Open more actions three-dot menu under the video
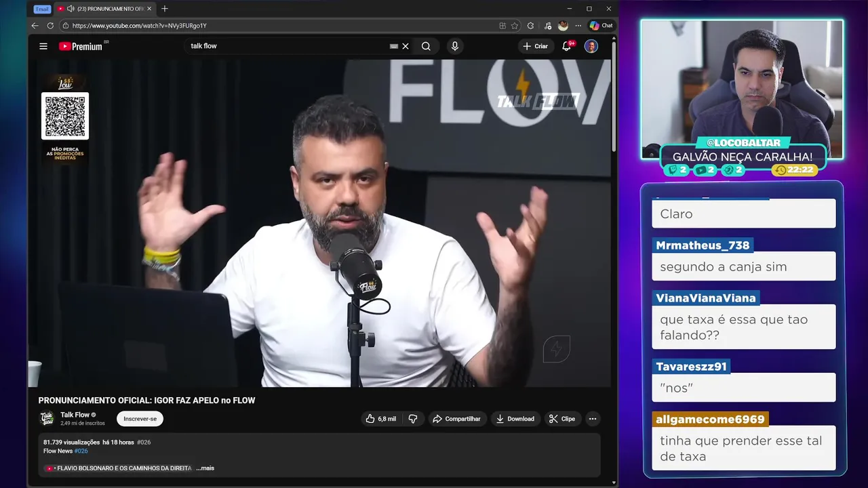 click(x=593, y=419)
